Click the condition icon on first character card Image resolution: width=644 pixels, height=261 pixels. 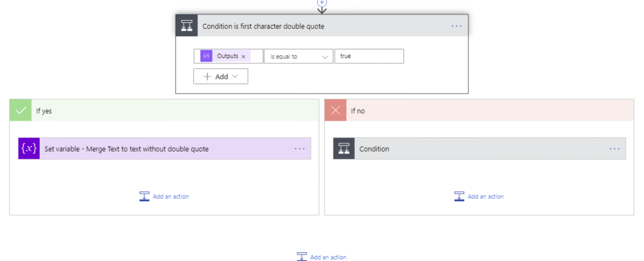pyautogui.click(x=187, y=26)
